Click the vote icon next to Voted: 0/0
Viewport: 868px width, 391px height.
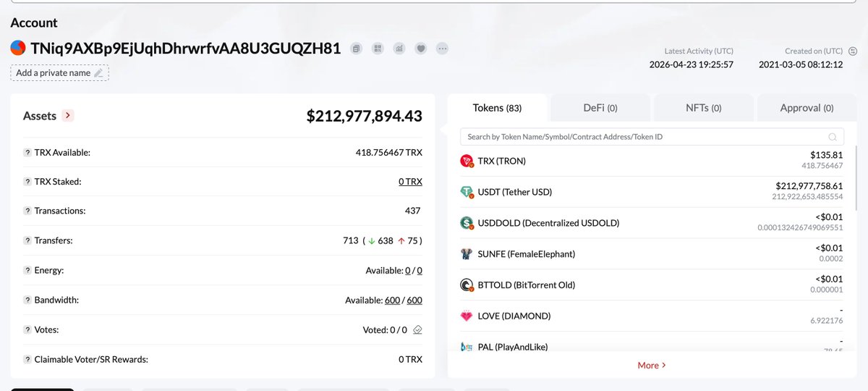coord(417,329)
